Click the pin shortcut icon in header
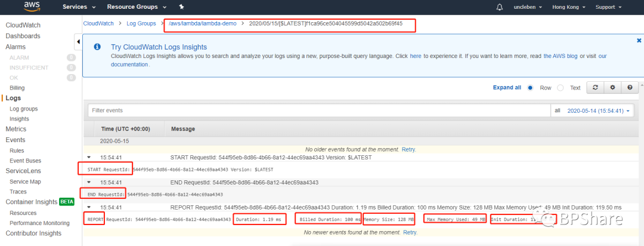 (x=182, y=7)
